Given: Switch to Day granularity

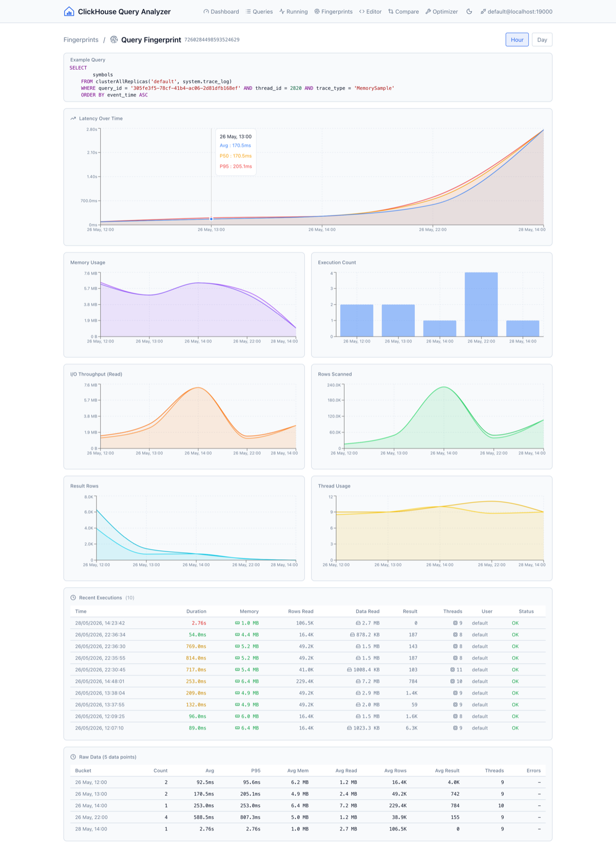Looking at the screenshot, I should point(542,40).
